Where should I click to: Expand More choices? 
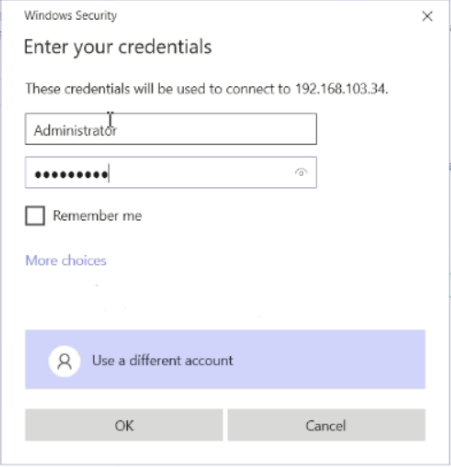coord(66,260)
